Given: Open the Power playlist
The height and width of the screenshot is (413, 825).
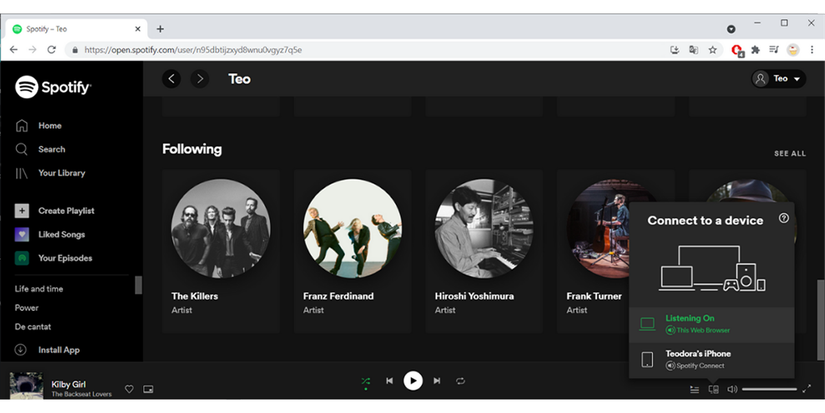Looking at the screenshot, I should 27,308.
